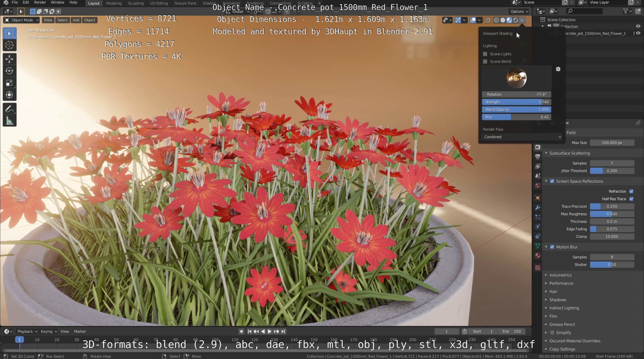Select the HDRI preview sphere thumbnail
644x359 pixels.
pos(517,78)
